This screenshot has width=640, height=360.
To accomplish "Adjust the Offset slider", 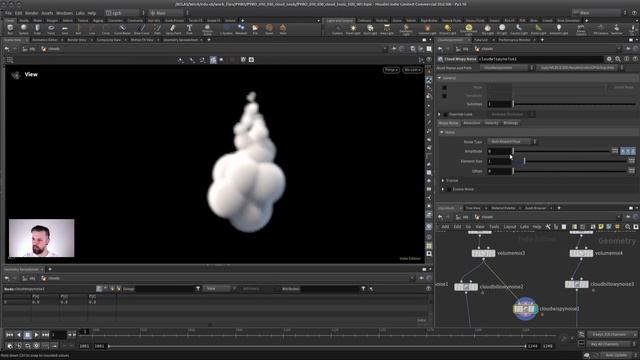I will pyautogui.click(x=570, y=171).
